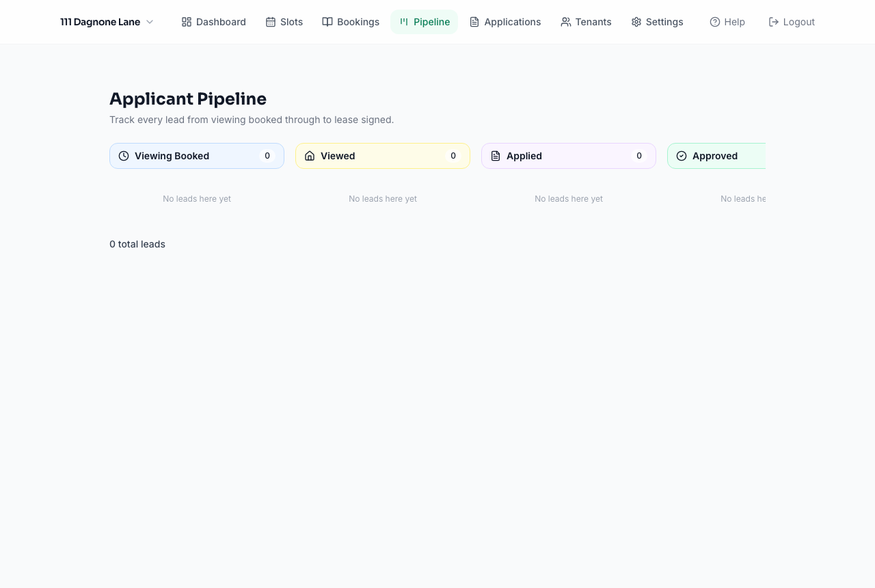
Task: Click the Settings gear icon
Action: [636, 22]
